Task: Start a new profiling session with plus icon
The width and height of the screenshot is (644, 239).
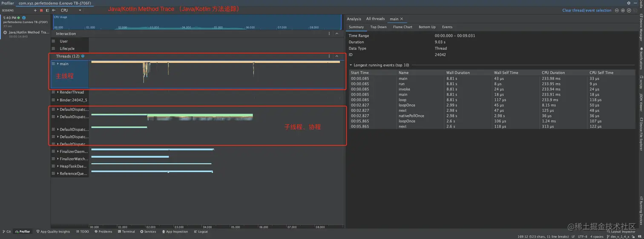Action: (35, 10)
